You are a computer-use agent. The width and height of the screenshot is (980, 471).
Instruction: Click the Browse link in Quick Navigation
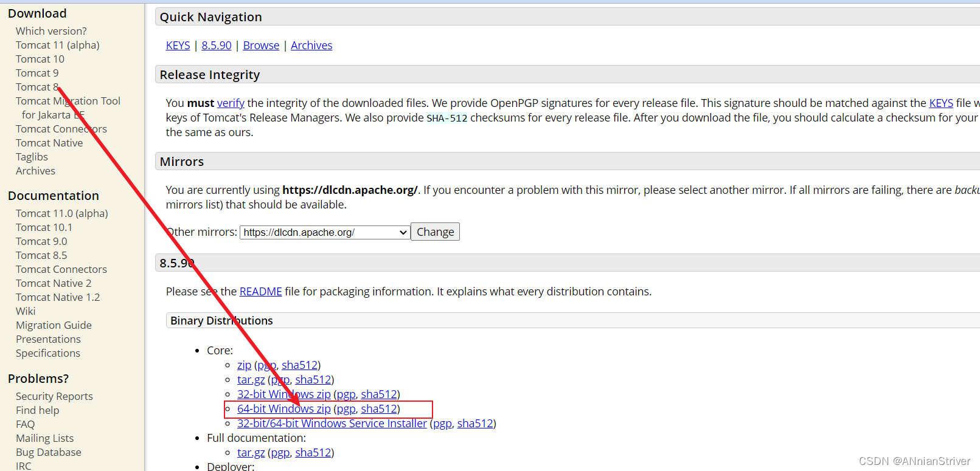[x=262, y=46]
